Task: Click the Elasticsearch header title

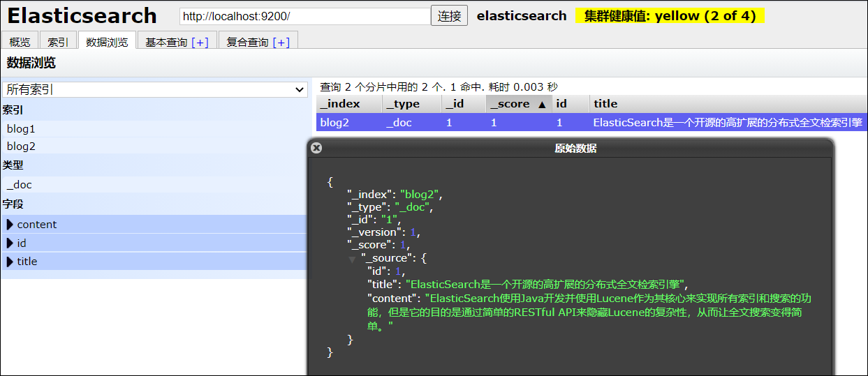Action: [82, 15]
